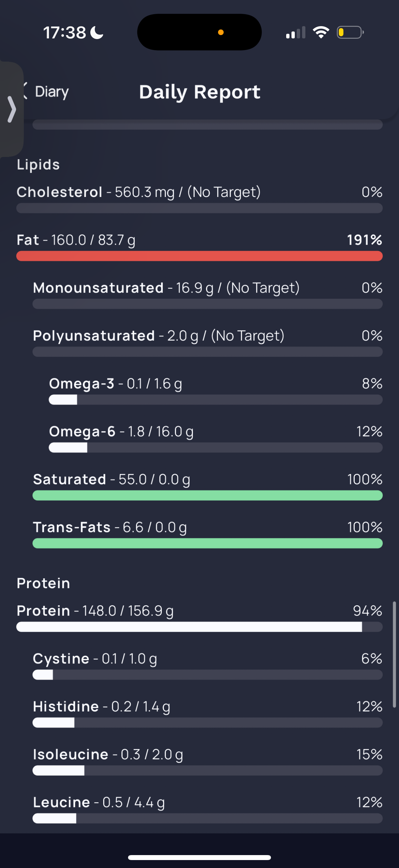
Task: Tap the Protein 94% progress bar
Action: pos(199,627)
